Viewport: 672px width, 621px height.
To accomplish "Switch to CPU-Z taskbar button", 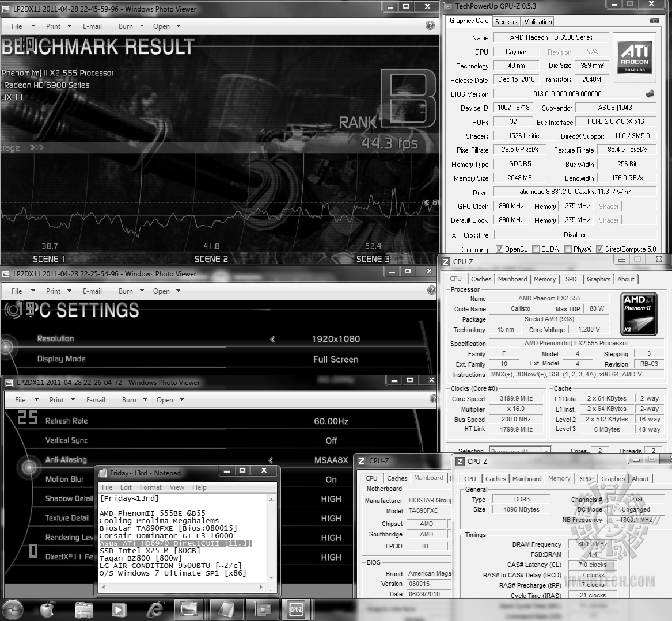I will point(296,609).
